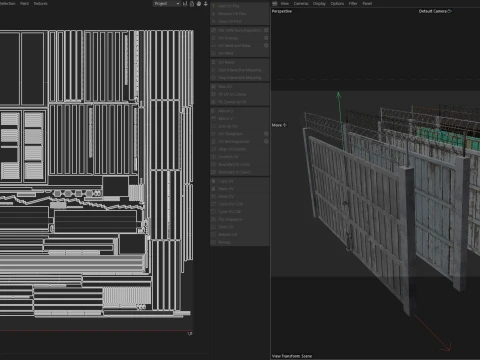
Task: Open the Filter menu in viewport
Action: pos(353,3)
